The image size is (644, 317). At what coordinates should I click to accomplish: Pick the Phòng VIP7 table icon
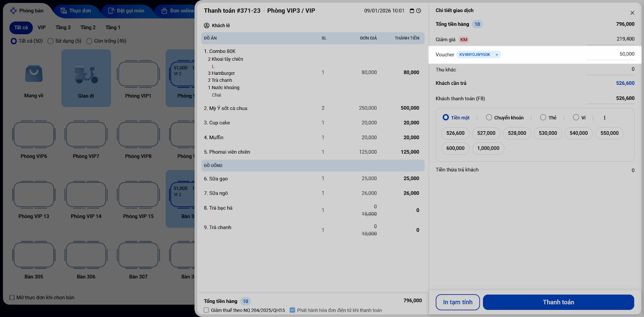pos(86,134)
